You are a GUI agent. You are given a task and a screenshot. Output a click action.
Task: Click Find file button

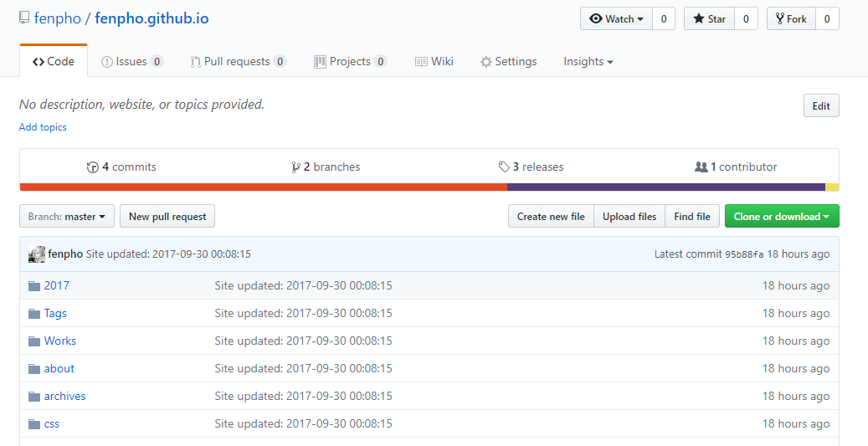click(x=692, y=216)
